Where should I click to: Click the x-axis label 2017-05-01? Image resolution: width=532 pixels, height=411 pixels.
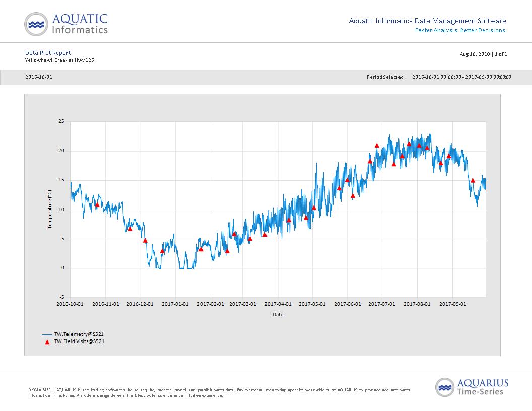(312, 304)
